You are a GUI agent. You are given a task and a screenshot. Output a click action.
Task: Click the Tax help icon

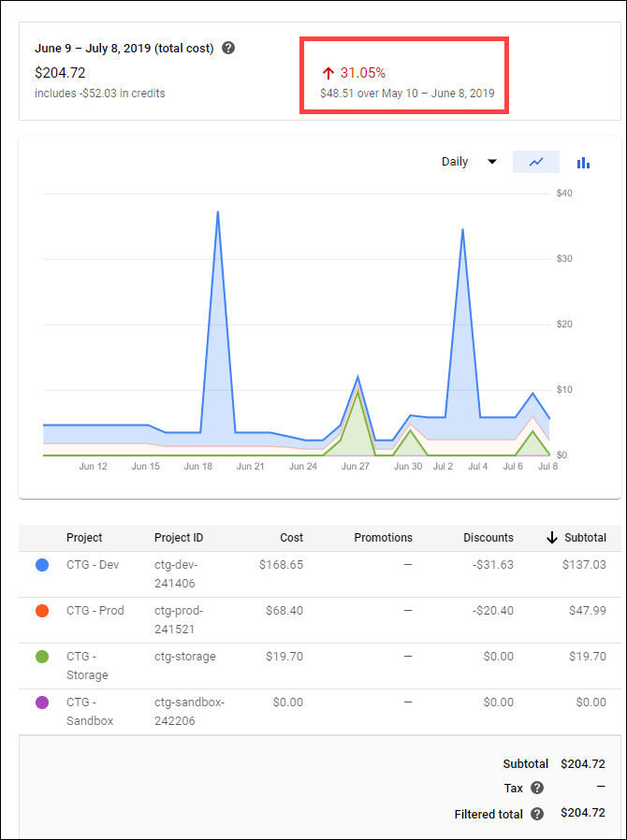[x=537, y=789]
